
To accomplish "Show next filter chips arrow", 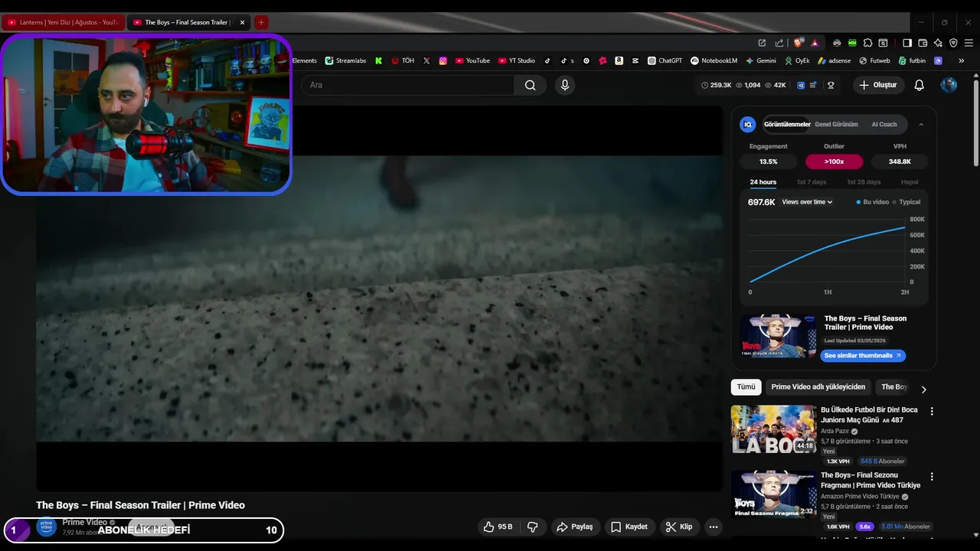I will (923, 389).
